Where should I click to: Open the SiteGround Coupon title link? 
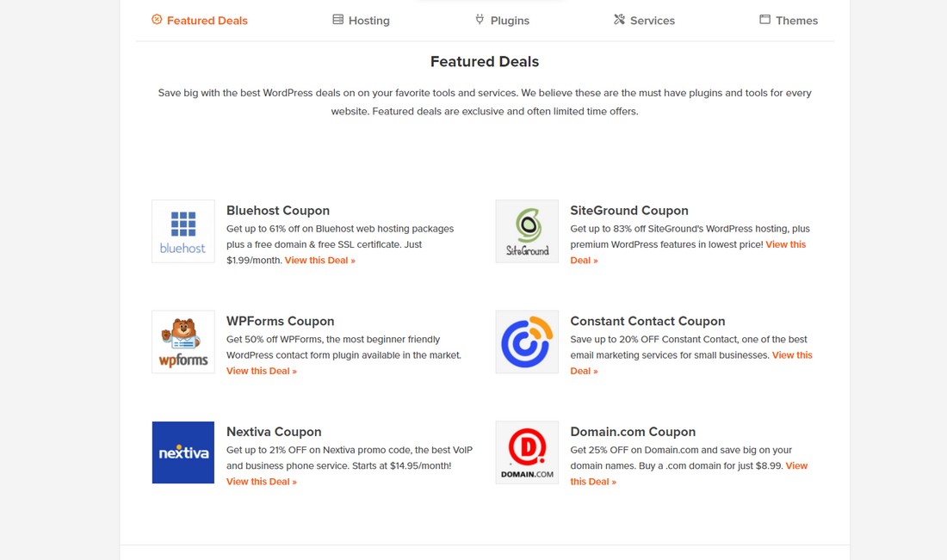pos(629,211)
